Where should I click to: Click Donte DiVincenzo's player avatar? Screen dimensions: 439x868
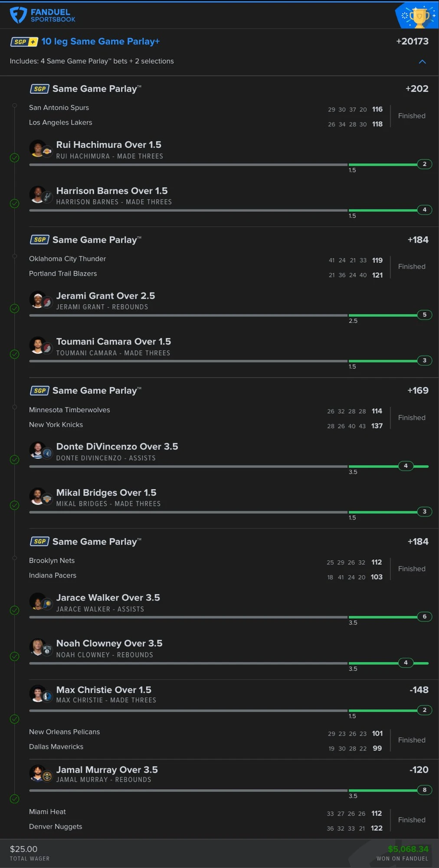[38, 450]
